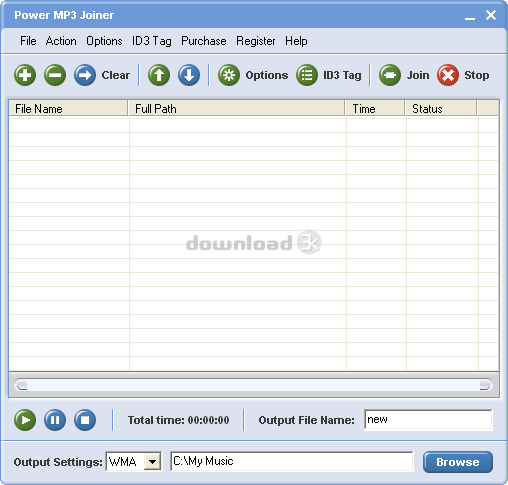
Task: Expand the WMA output format dropdown
Action: click(x=153, y=462)
